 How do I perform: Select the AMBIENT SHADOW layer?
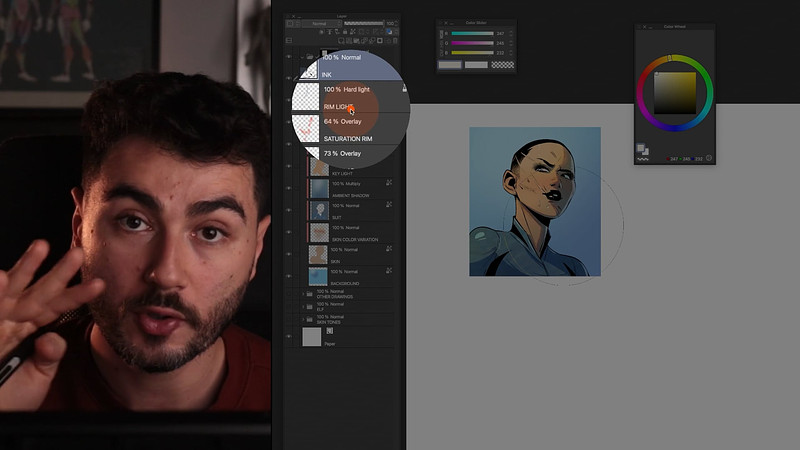pyautogui.click(x=349, y=188)
